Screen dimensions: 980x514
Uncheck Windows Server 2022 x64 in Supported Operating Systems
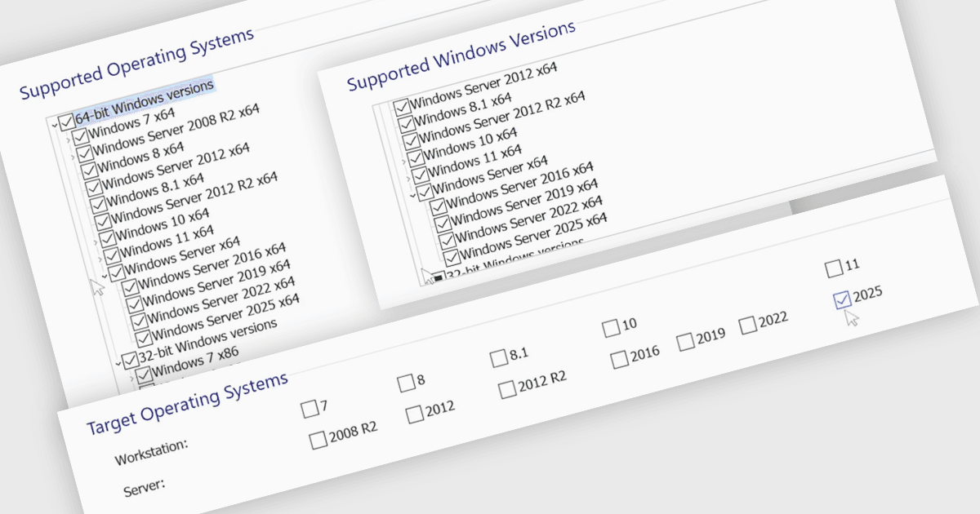coord(139,321)
